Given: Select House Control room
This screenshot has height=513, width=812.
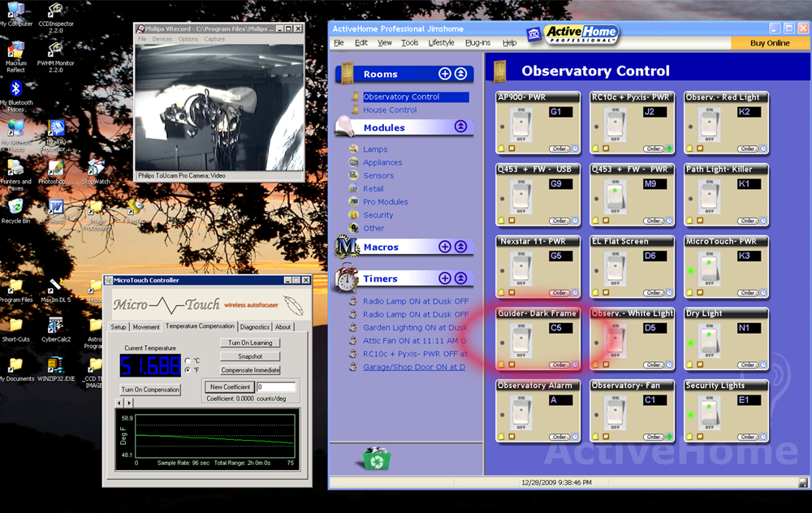Looking at the screenshot, I should coord(390,110).
